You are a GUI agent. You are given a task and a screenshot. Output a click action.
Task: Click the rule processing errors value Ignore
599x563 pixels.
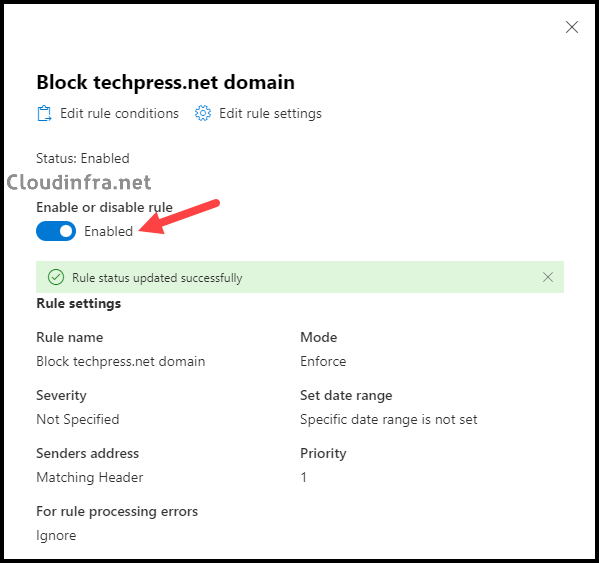click(56, 536)
